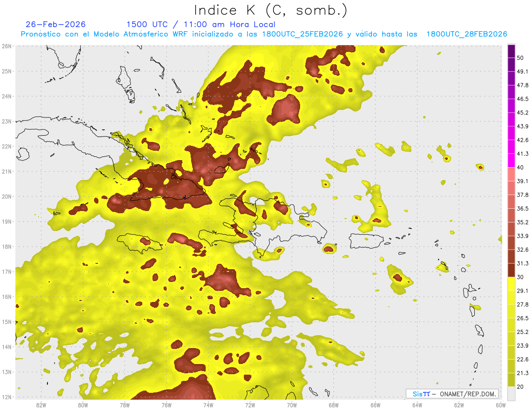Click the color bar value "29.1"
The image size is (532, 411).
(x=523, y=291)
